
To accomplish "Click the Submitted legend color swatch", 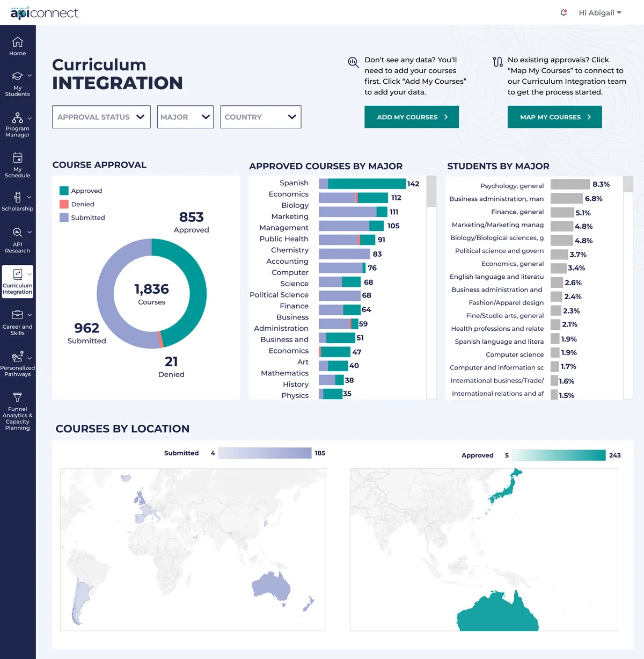I will tap(64, 218).
